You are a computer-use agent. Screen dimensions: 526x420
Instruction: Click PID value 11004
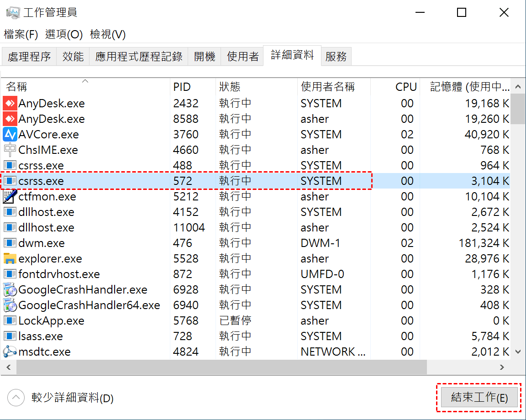point(189,227)
